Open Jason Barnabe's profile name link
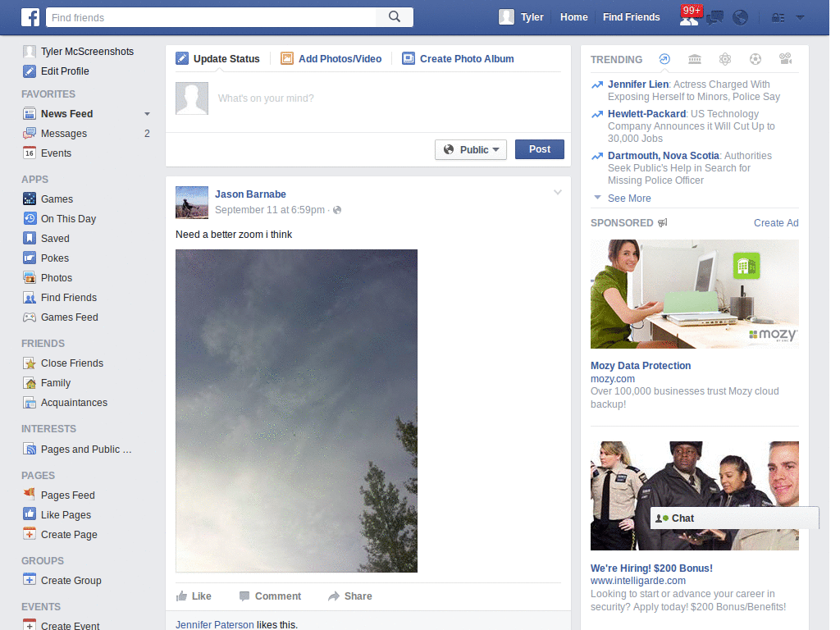The width and height of the screenshot is (840, 630). (250, 194)
